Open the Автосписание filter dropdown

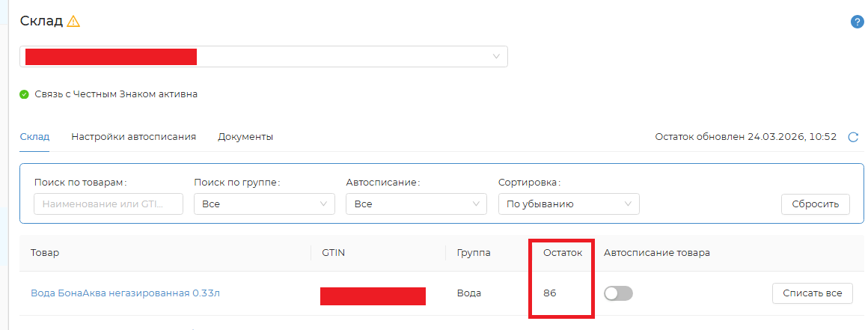(417, 204)
